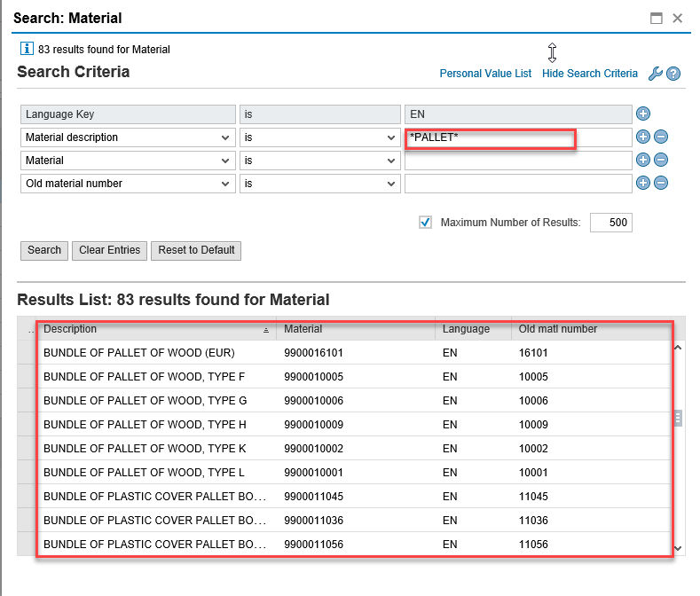Click Hide Search Criteria link

pyautogui.click(x=590, y=74)
